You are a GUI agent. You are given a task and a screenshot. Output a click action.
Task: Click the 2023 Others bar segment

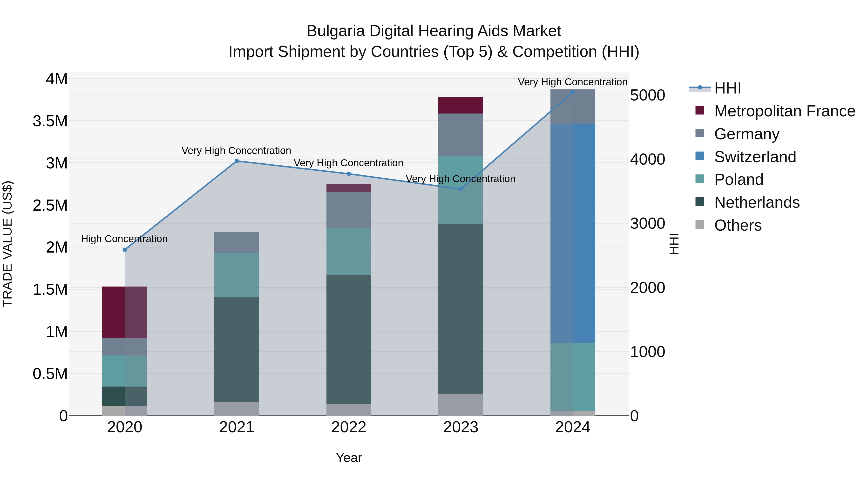(x=461, y=405)
